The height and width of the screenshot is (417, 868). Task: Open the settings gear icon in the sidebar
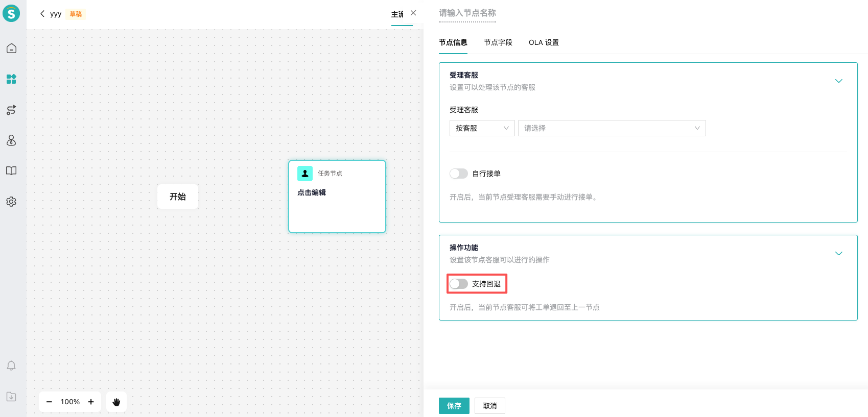pyautogui.click(x=11, y=202)
